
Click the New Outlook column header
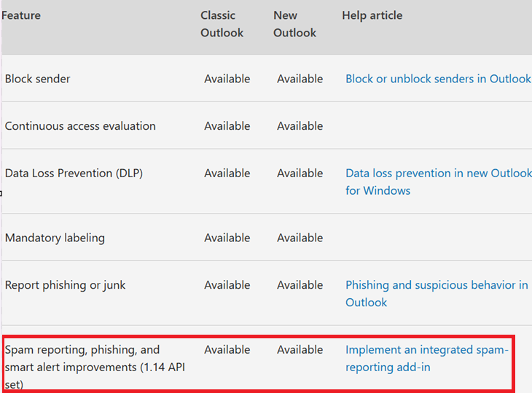pyautogui.click(x=295, y=24)
